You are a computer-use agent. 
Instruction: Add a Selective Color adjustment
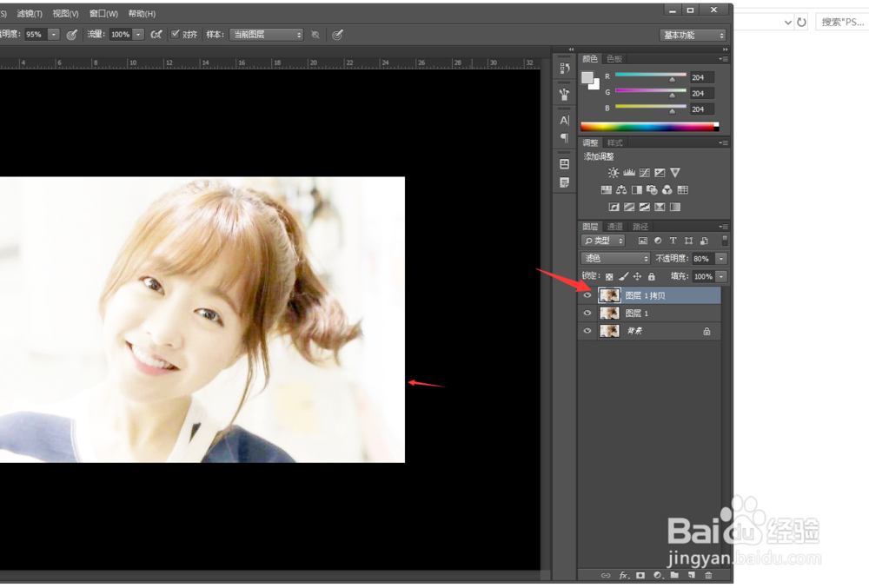pyautogui.click(x=660, y=207)
